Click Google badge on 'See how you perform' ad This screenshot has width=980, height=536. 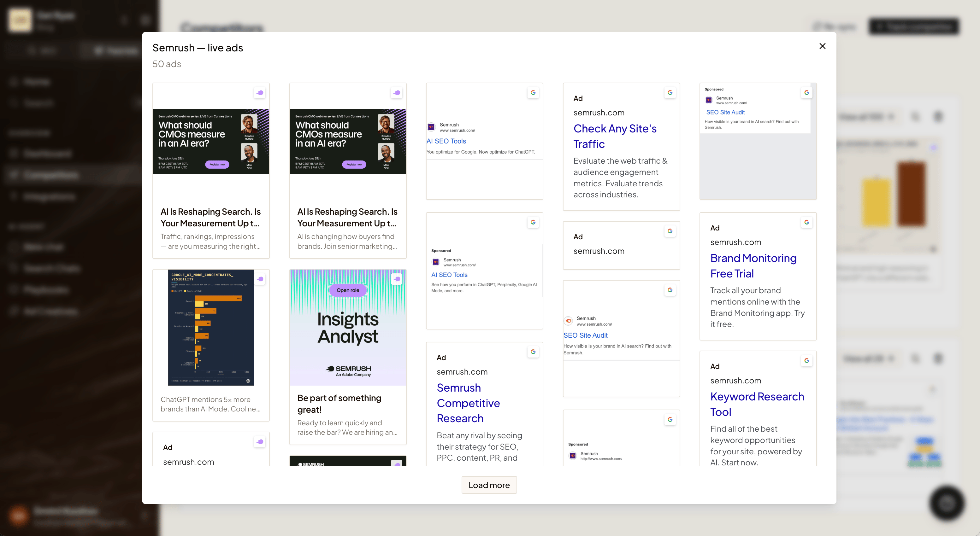[533, 222]
